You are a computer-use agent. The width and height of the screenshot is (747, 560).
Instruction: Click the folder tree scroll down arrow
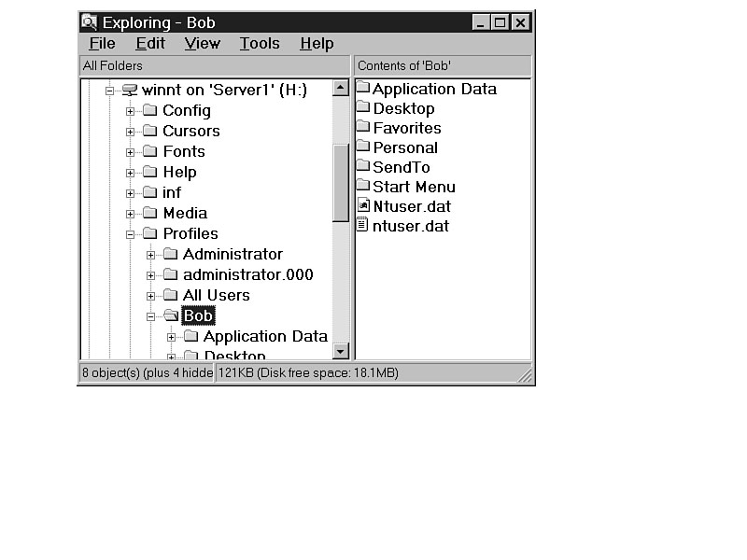coord(341,351)
